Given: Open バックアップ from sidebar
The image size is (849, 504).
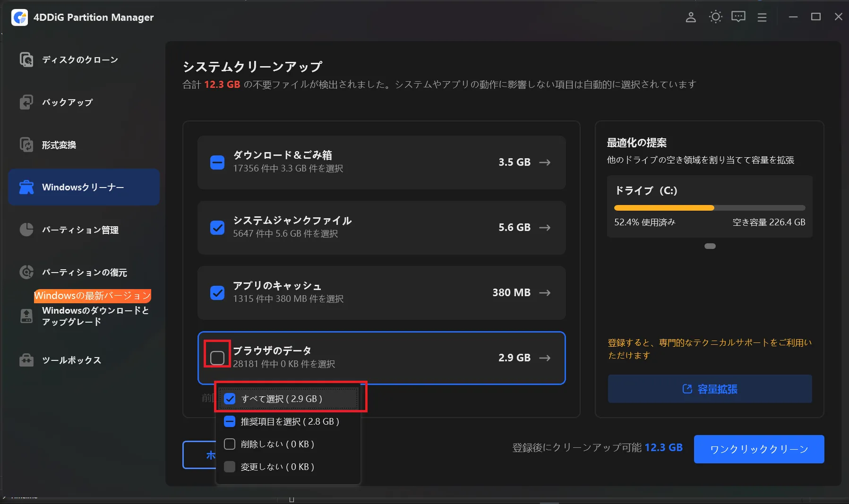Looking at the screenshot, I should [x=84, y=102].
